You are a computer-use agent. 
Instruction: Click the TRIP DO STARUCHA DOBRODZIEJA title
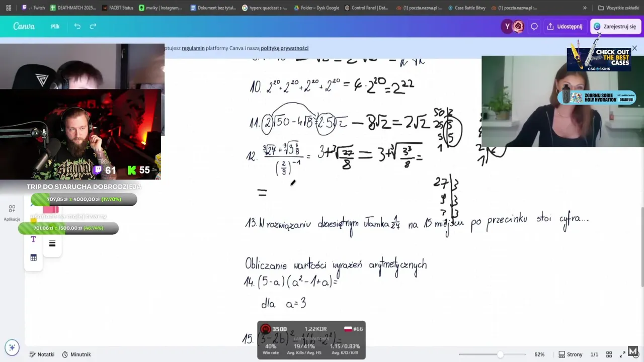click(x=84, y=187)
